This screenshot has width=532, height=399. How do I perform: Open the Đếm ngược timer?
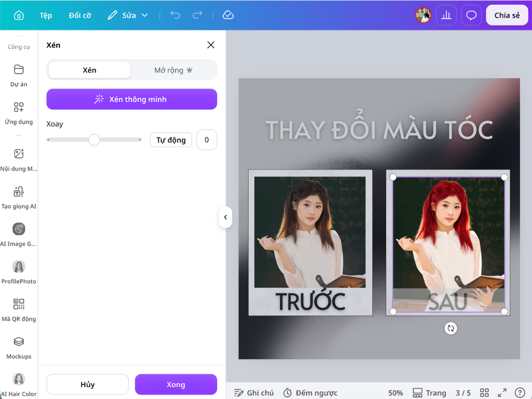(x=310, y=393)
